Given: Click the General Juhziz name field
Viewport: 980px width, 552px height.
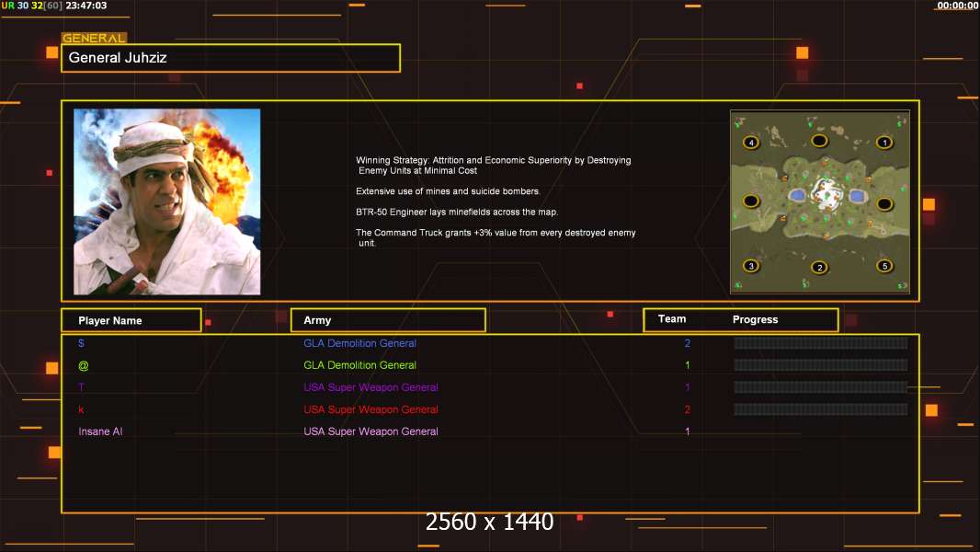Looking at the screenshot, I should [x=231, y=58].
